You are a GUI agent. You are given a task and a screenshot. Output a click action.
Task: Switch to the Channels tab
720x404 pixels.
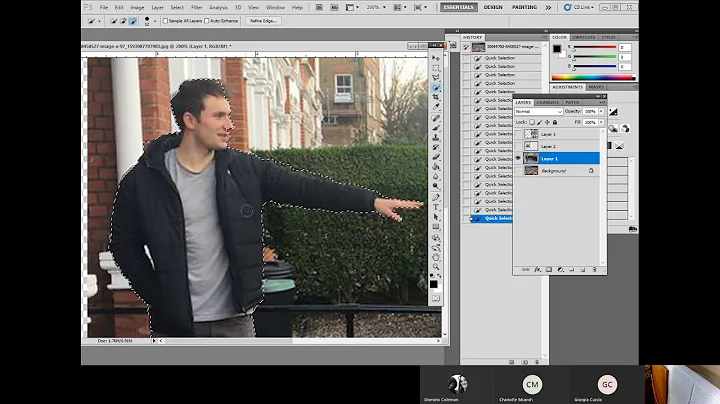click(548, 102)
